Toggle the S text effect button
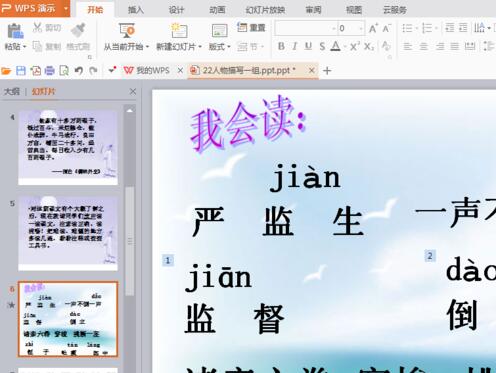Screen dimensions: 496x373 [x=322, y=46]
